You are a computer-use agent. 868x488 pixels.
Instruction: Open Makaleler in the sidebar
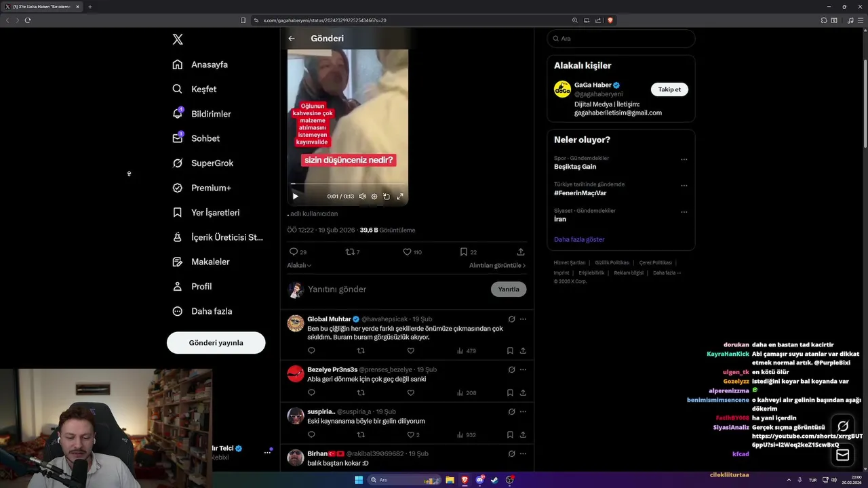[x=201, y=262]
